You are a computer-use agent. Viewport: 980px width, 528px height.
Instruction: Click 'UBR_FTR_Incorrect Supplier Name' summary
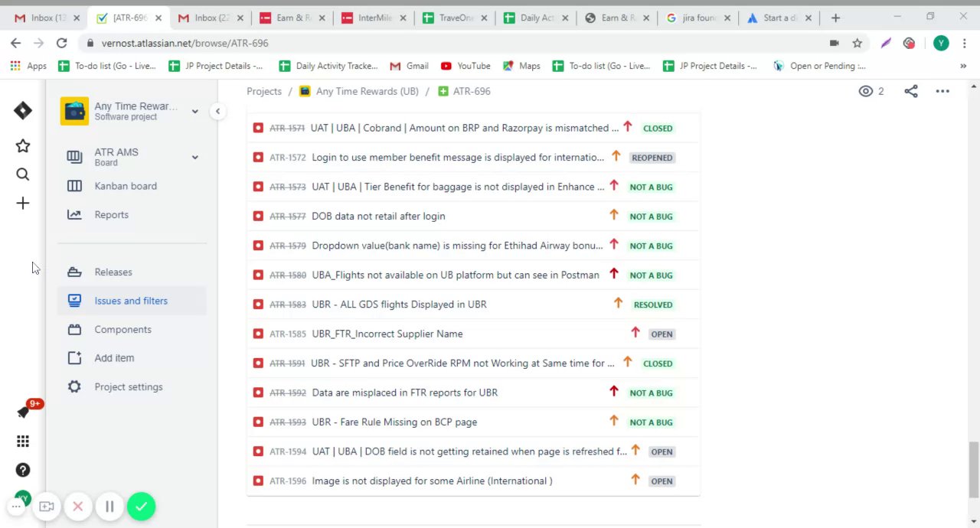coord(387,334)
